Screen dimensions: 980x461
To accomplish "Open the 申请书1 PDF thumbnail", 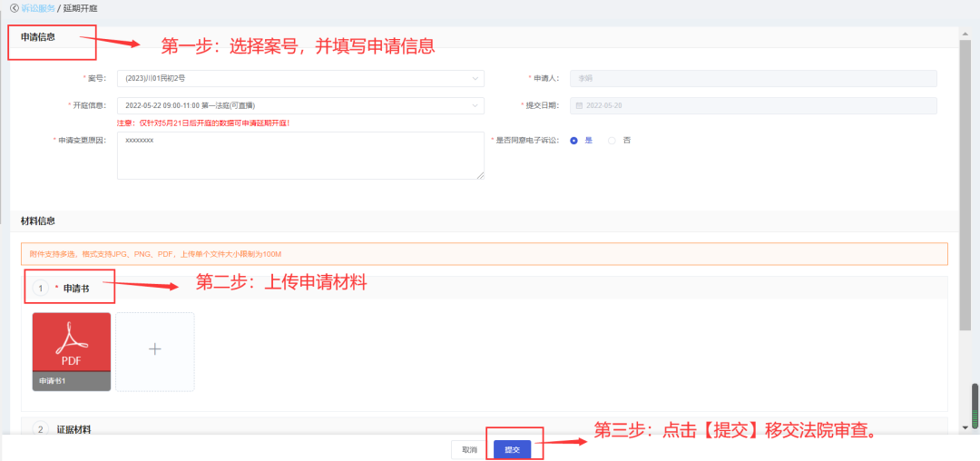I will coord(72,352).
